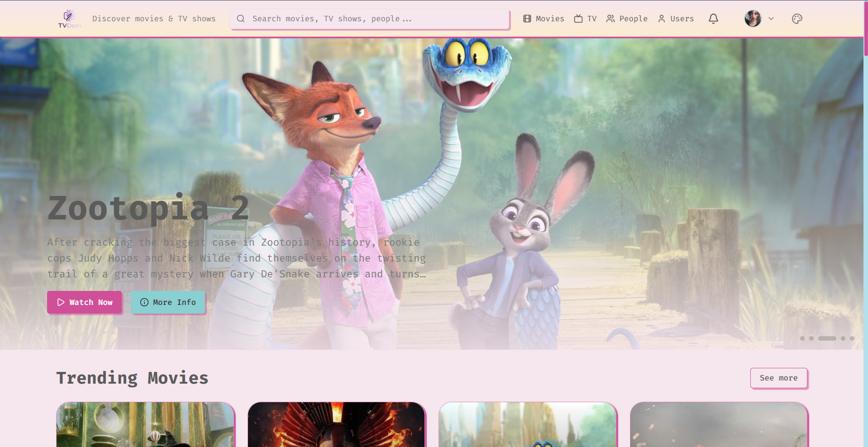Viewport: 868px width, 447px height.
Task: Click the TVDom logo
Action: (x=69, y=19)
